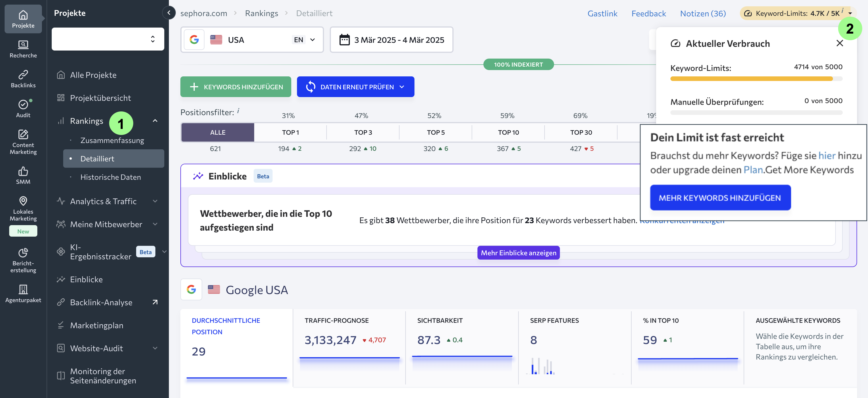Viewport: 868px width, 398px height.
Task: Select the Durchschnittliche Position metric card
Action: click(237, 347)
